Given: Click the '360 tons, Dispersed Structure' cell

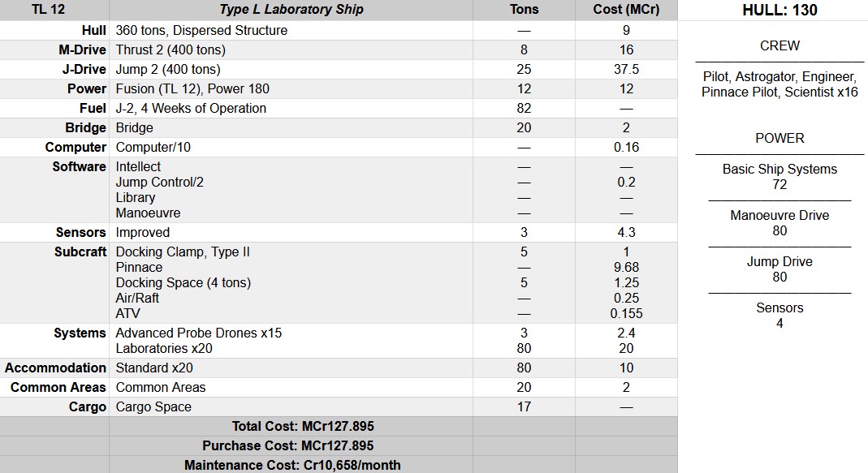Looking at the screenshot, I should tap(201, 30).
